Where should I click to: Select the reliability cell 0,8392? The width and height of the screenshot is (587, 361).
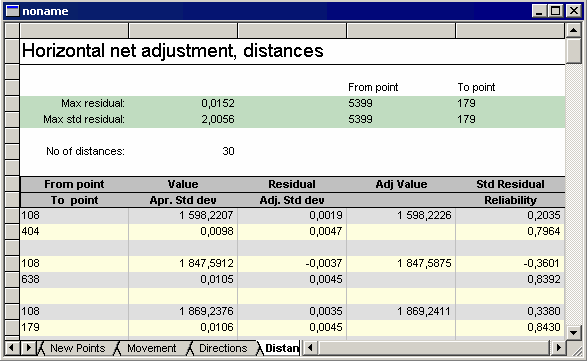[510, 279]
